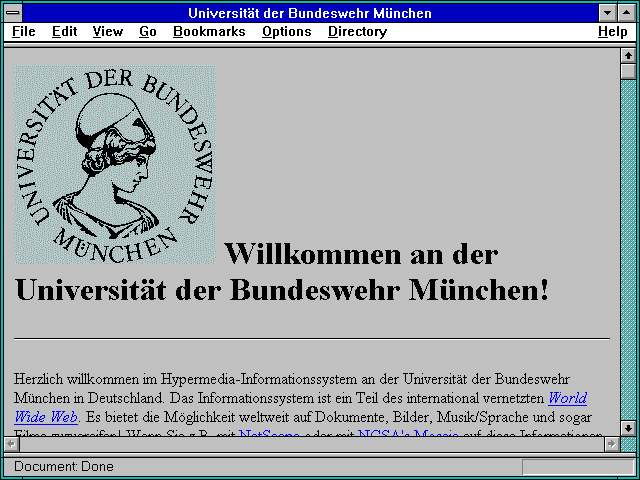
Task: Click the 'Document: Done' status text
Action: point(64,467)
